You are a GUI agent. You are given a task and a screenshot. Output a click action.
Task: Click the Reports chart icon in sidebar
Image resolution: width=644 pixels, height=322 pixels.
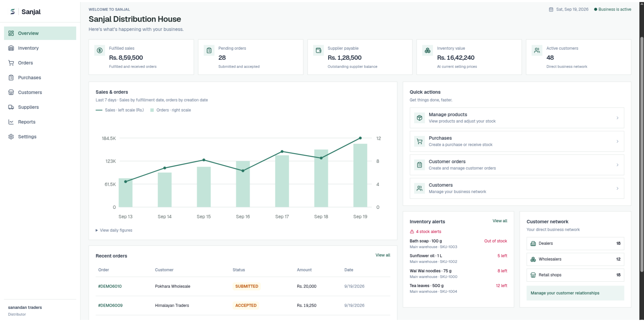11,122
